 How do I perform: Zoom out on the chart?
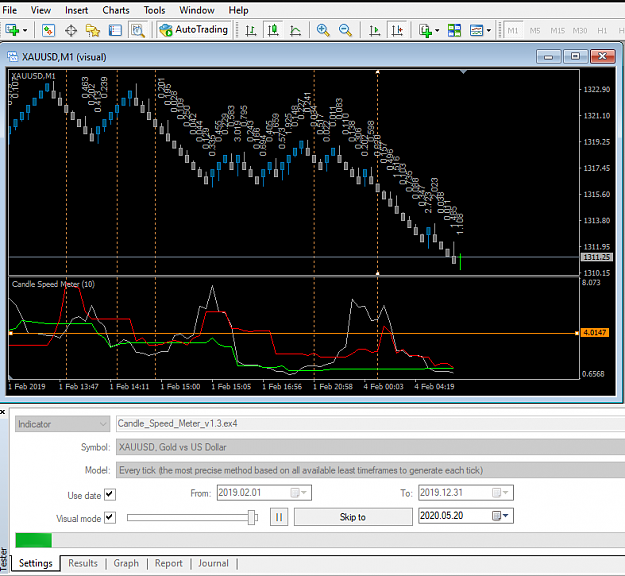(345, 30)
